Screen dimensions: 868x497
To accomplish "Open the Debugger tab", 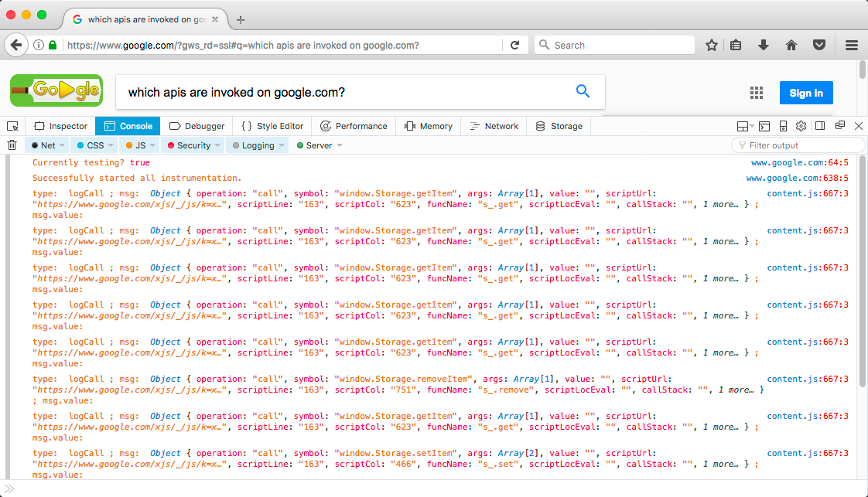I will [197, 126].
